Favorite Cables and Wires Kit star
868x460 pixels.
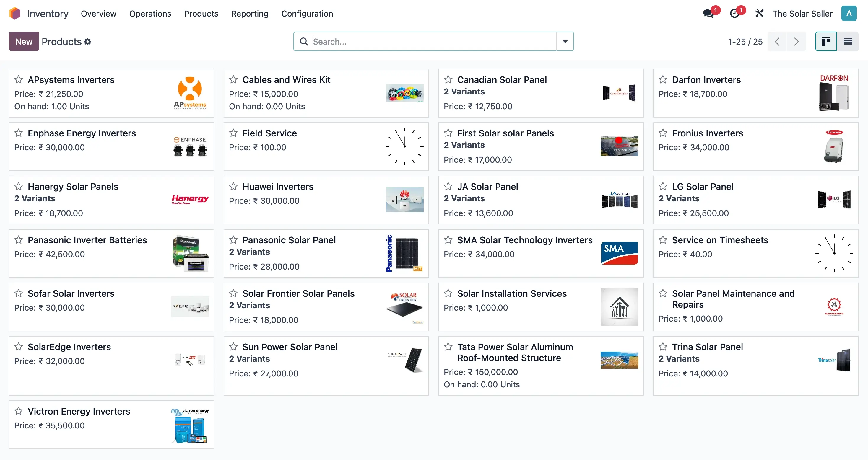point(233,79)
